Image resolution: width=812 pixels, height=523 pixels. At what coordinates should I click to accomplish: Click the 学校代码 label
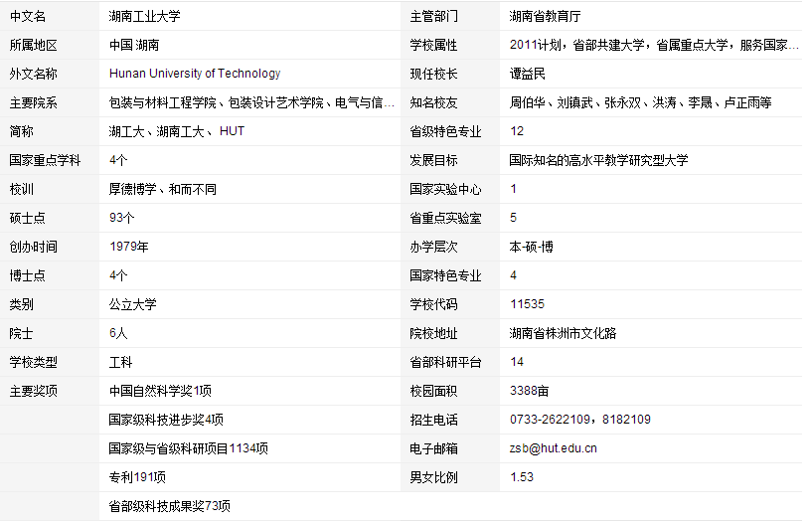(434, 304)
